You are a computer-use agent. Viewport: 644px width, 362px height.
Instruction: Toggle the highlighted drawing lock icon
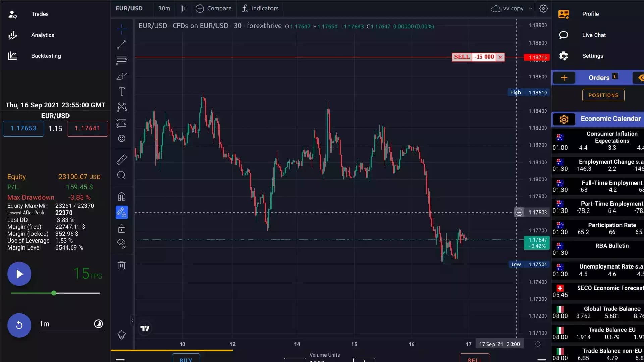tap(121, 212)
